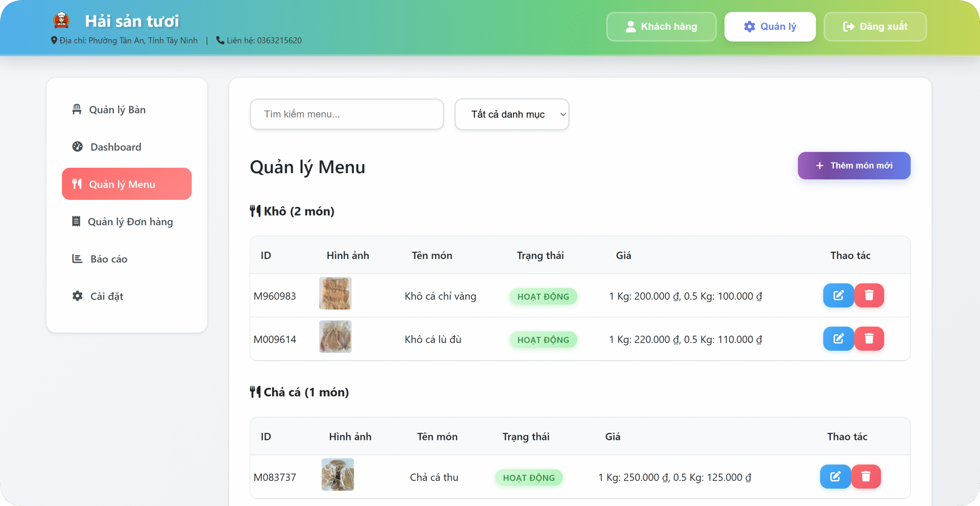Delete the Chả cá thu item
Image resolution: width=980 pixels, height=506 pixels.
[866, 477]
